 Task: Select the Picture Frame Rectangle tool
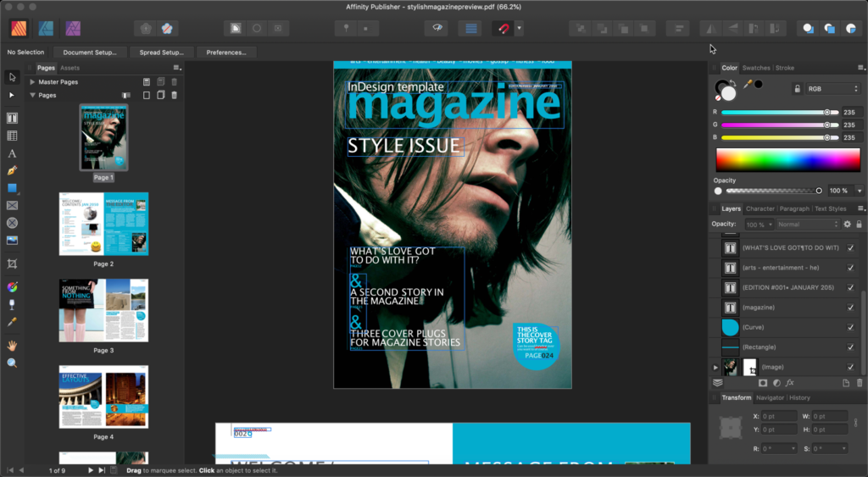click(12, 205)
